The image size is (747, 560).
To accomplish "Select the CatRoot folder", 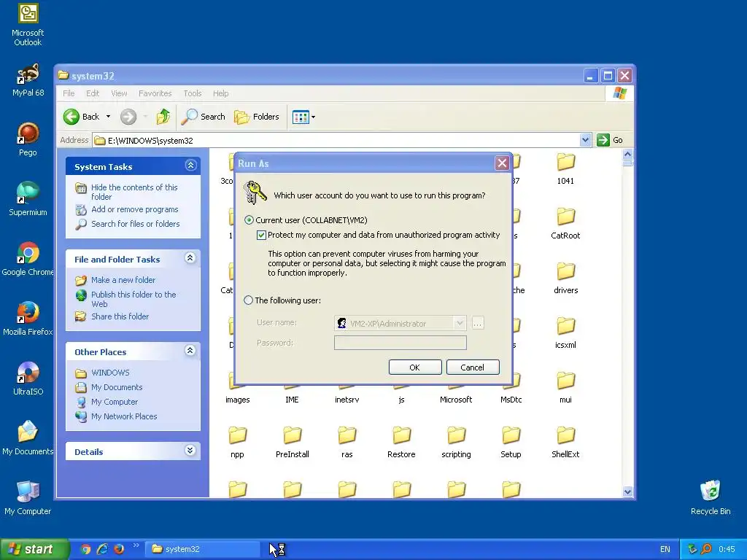I will click(x=565, y=223).
